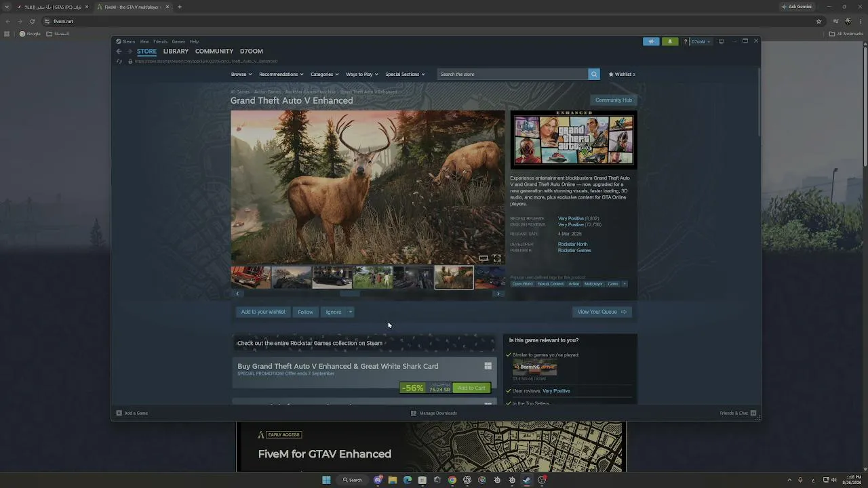
Task: Open the Steam announcements megaphone button
Action: coord(651,41)
